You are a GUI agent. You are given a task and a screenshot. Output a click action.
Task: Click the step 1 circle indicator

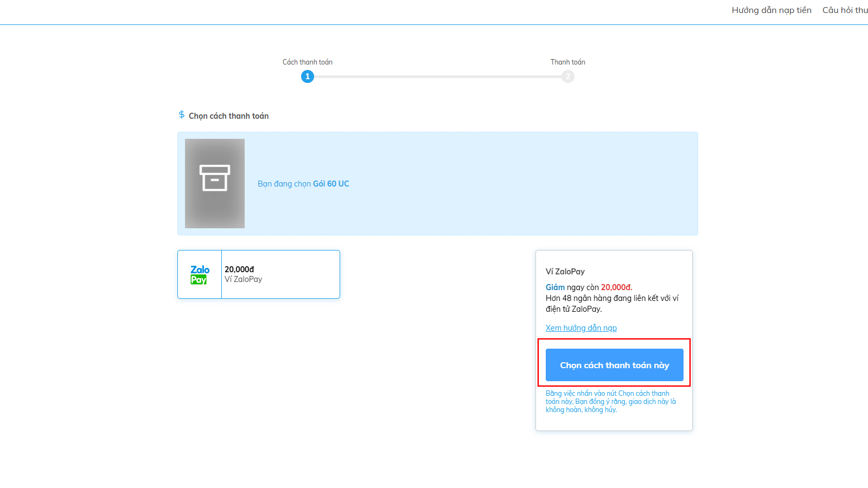[x=308, y=76]
